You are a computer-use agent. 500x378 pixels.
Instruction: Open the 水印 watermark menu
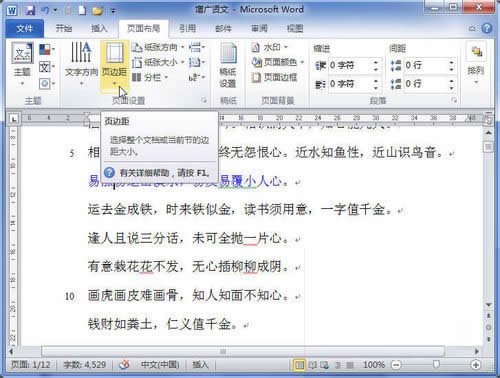(x=269, y=47)
